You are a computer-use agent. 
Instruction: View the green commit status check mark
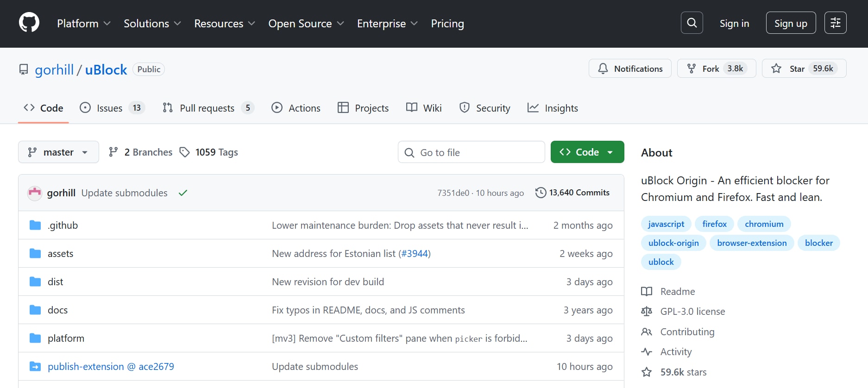(183, 193)
